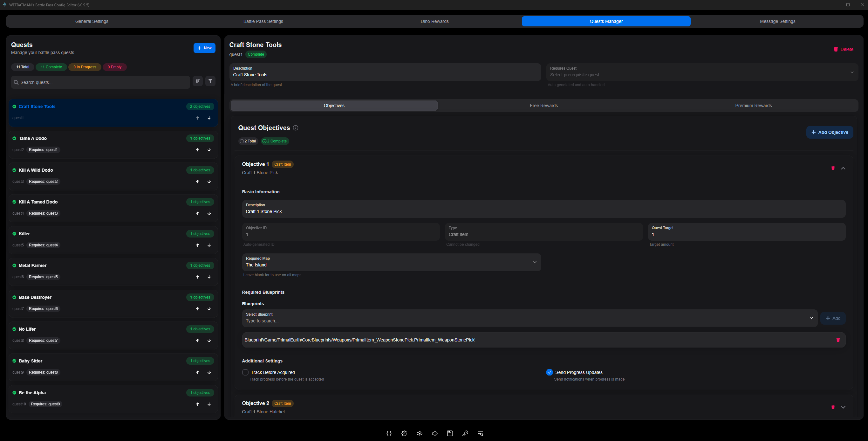Viewport: 868px width, 441px height.
Task: Open the Dino Rewards tab
Action: coord(435,21)
